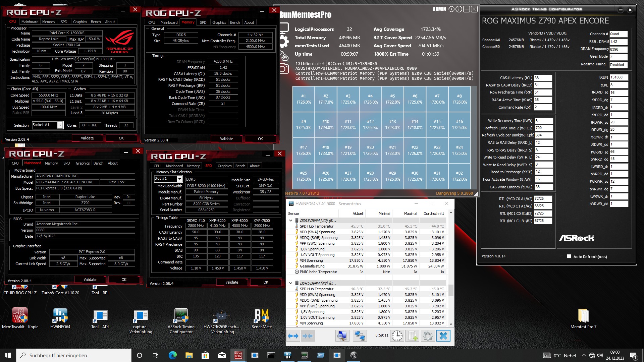Open ASRock Timing Configurator desktop shortcut

[x=181, y=320]
